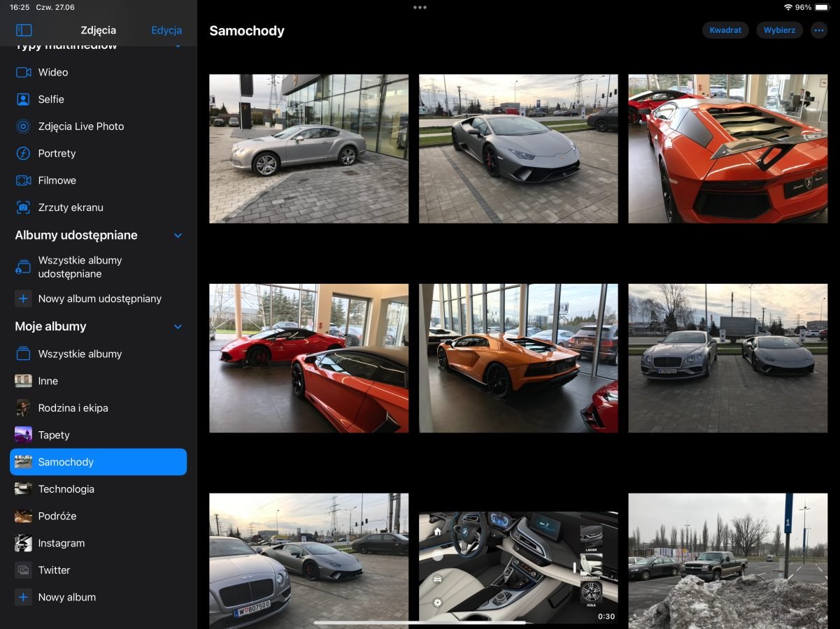
Task: Open the Portrety media type
Action: pyautogui.click(x=99, y=153)
